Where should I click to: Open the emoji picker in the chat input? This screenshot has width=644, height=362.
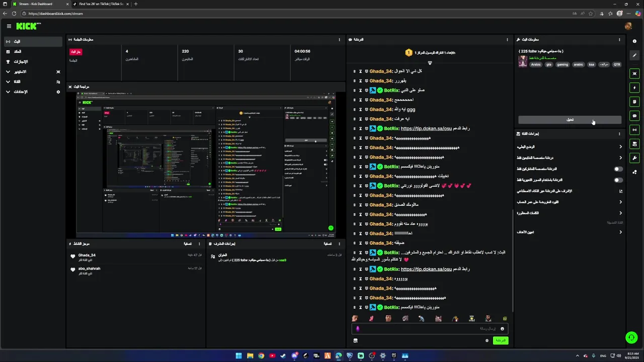pyautogui.click(x=502, y=329)
